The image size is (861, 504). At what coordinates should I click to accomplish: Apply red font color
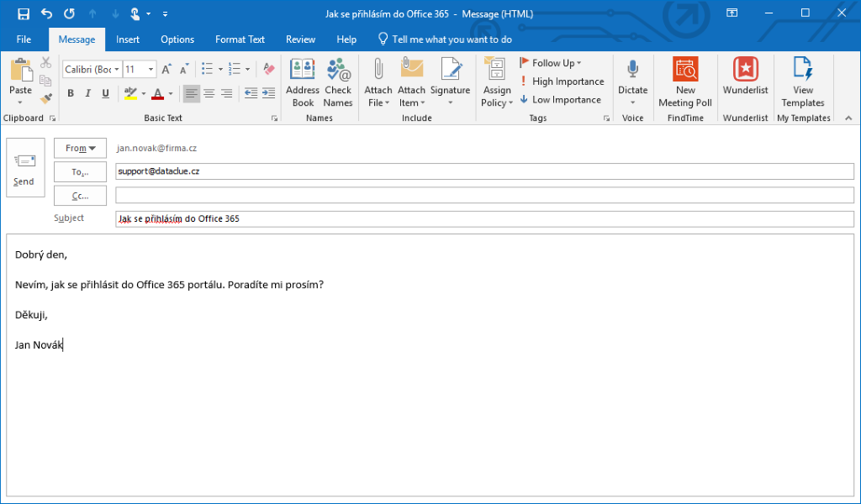click(x=157, y=94)
